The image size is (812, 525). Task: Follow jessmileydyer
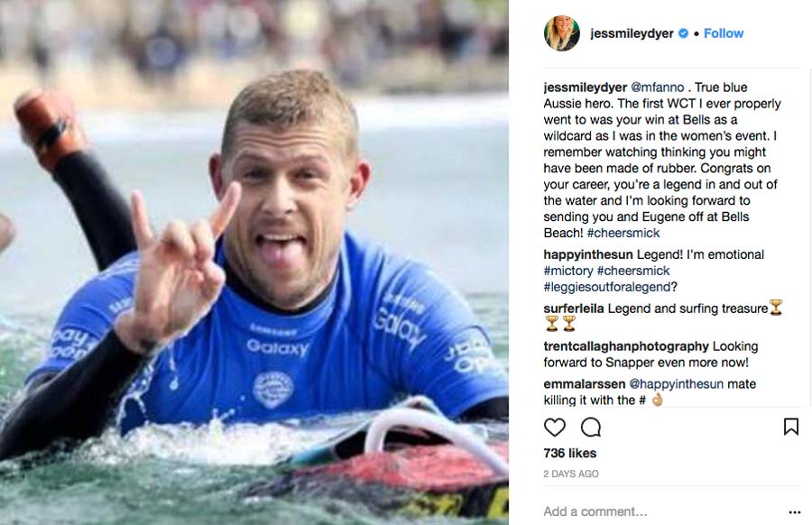click(x=724, y=33)
